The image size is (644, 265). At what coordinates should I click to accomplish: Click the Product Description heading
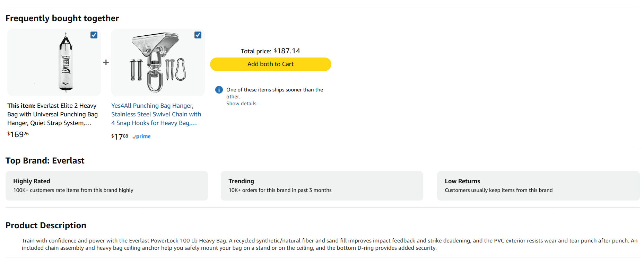46,226
